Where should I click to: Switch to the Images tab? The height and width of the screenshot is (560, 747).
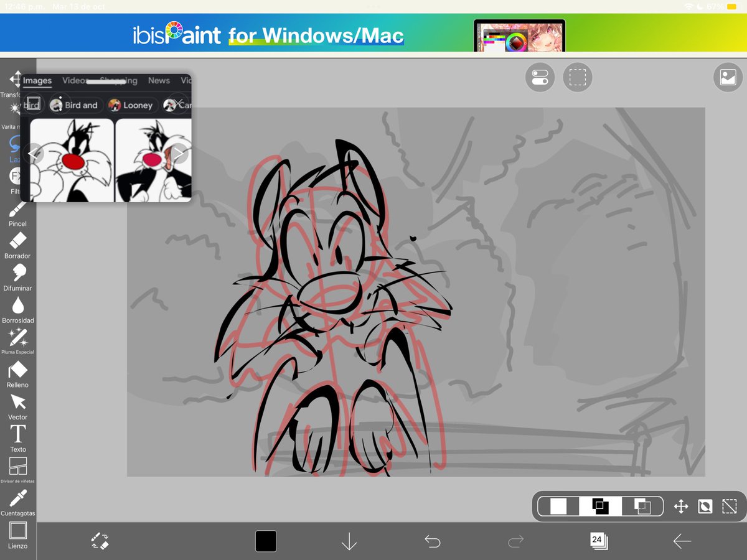(37, 81)
